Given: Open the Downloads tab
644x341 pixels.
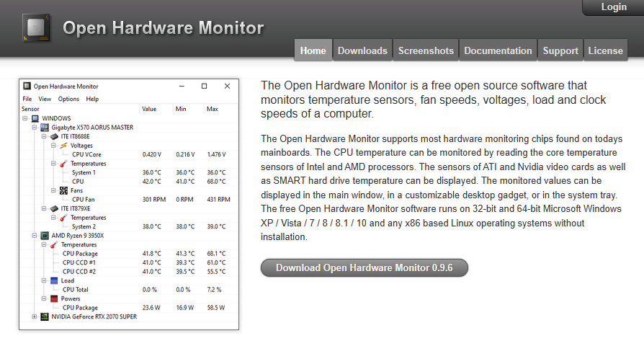Looking at the screenshot, I should coord(362,50).
